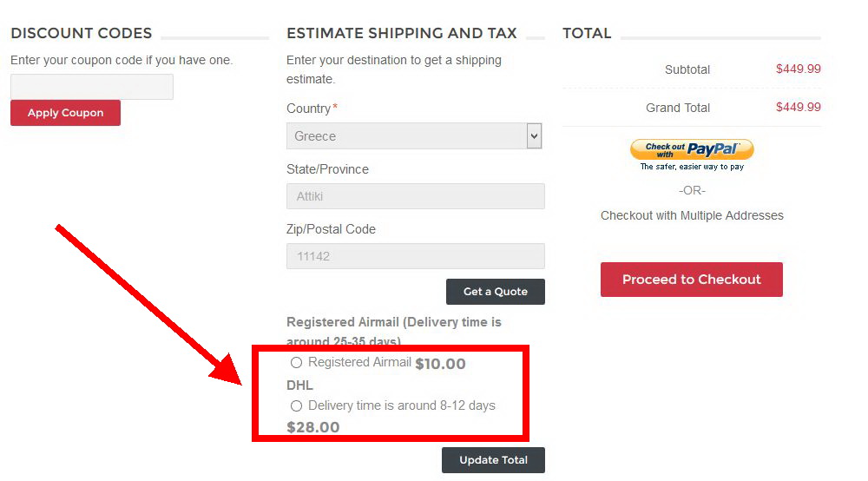
Task: Open the Country dropdown showing Greece
Action: [x=414, y=136]
